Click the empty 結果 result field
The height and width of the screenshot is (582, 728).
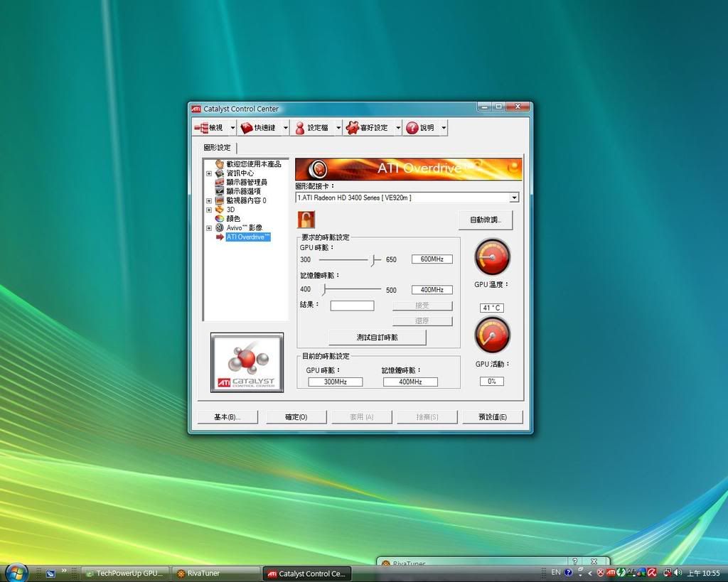pos(352,306)
